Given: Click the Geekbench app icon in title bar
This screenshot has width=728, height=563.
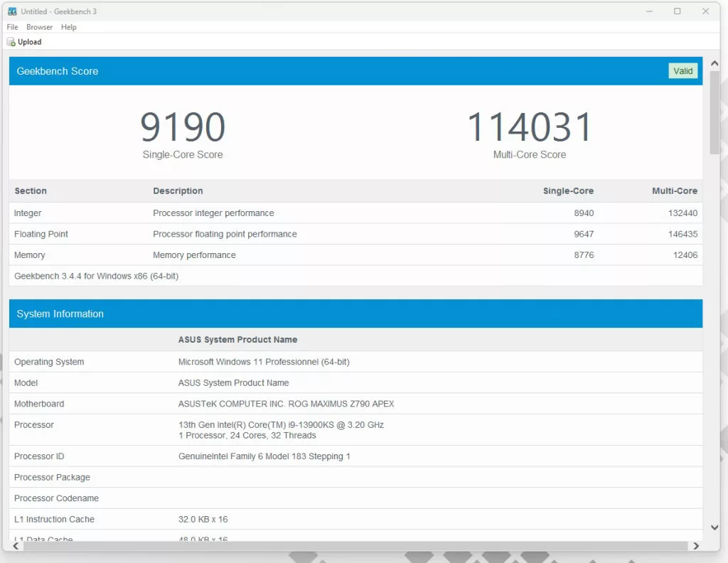Looking at the screenshot, I should point(12,11).
